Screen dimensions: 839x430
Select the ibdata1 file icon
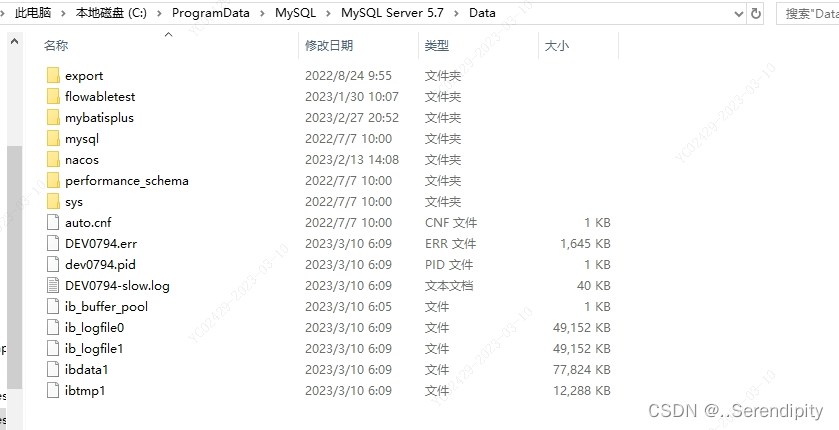(53, 370)
